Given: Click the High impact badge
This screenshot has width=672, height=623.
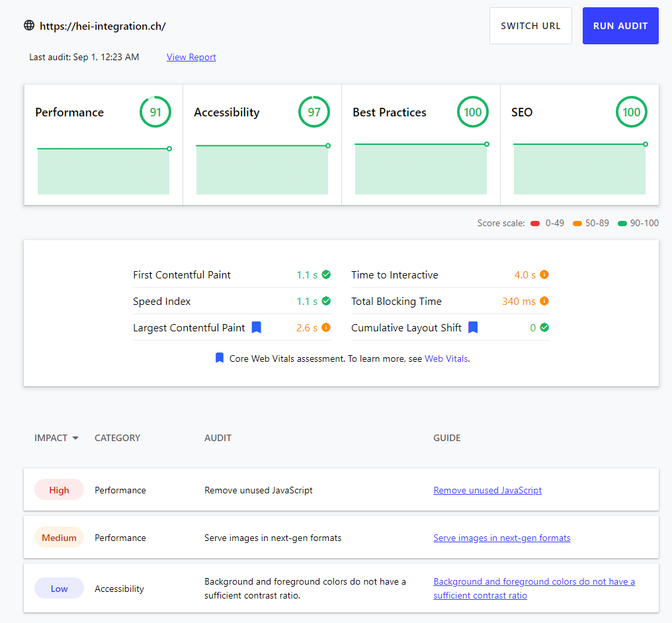Looking at the screenshot, I should pos(59,491).
